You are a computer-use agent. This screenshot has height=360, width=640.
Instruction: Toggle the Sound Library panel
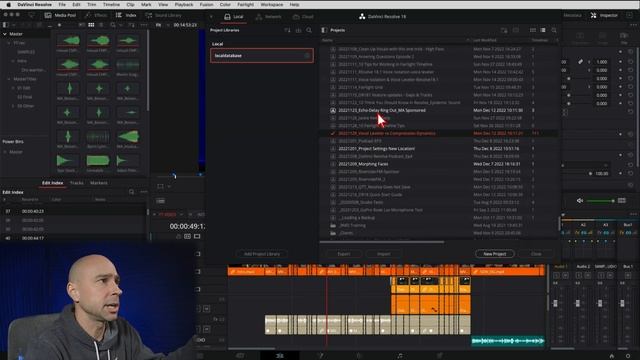[164, 15]
